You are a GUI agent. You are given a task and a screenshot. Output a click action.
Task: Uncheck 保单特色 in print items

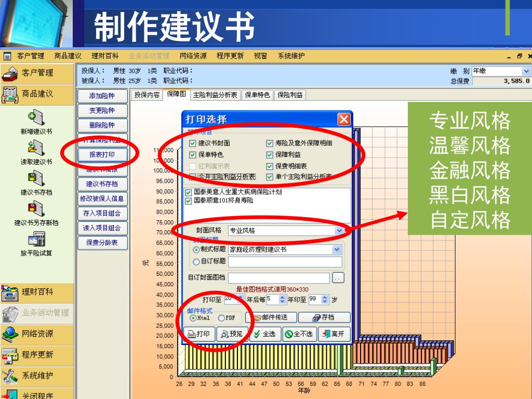point(192,155)
